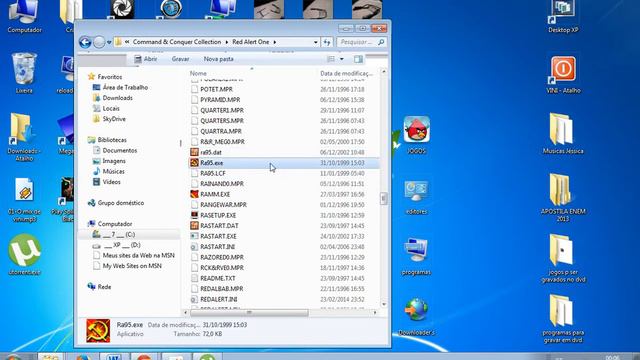
Task: Open the APOSTILA ENEM 2013 folder
Action: (563, 197)
